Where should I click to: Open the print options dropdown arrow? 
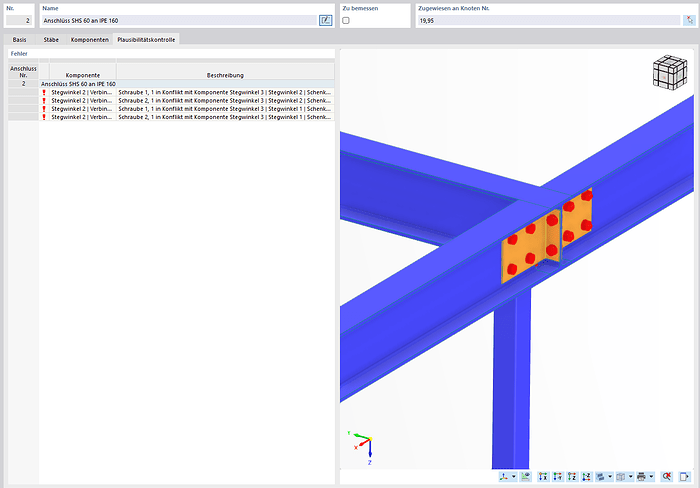652,477
